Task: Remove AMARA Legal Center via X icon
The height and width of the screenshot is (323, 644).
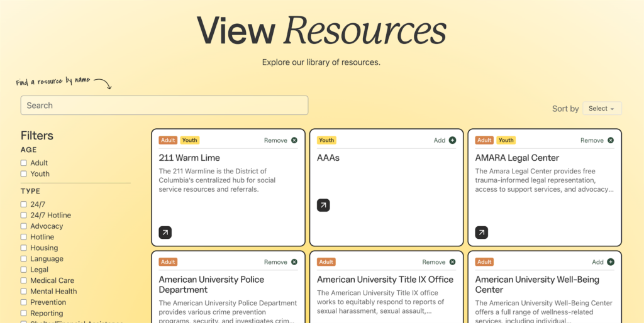Action: (x=610, y=141)
